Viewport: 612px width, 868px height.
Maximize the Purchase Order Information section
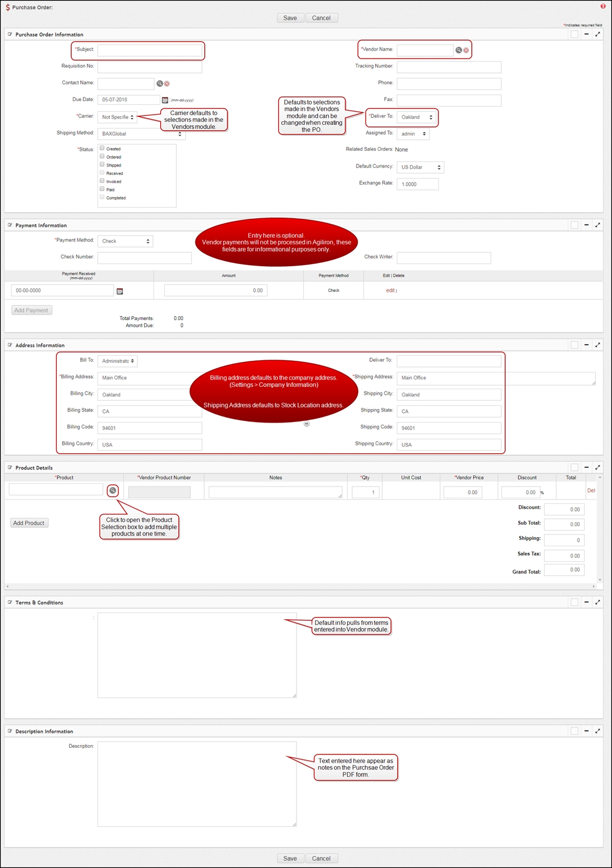pos(598,34)
